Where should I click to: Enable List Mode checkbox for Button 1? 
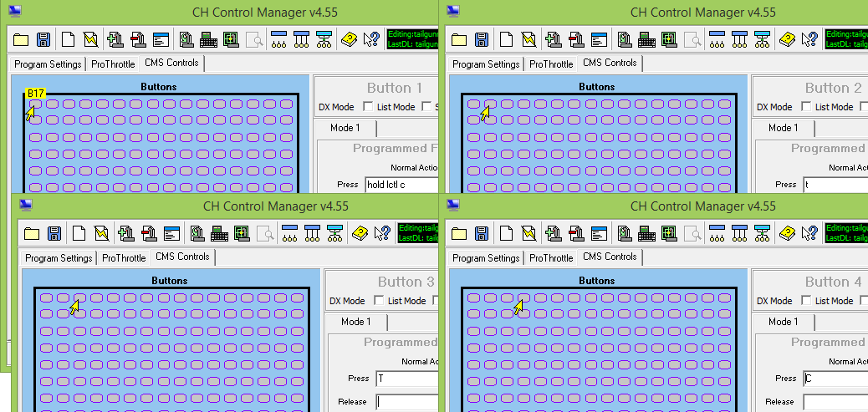coord(426,107)
